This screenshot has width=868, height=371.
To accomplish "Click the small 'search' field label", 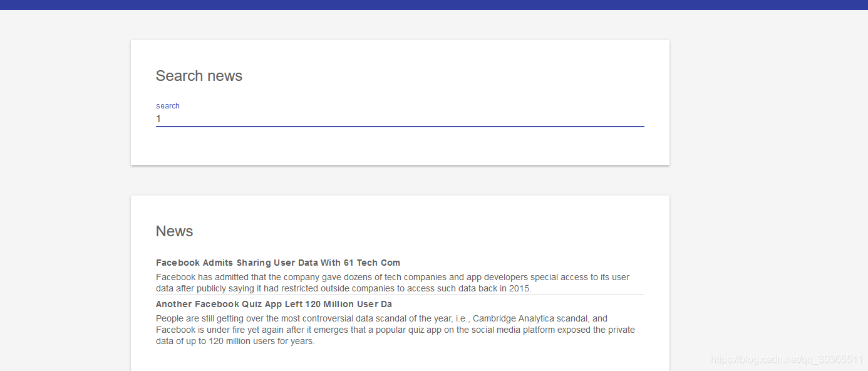I will [168, 106].
